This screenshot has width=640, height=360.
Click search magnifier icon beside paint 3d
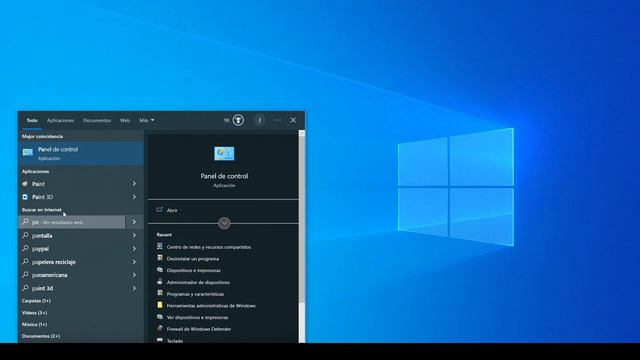pyautogui.click(x=25, y=288)
